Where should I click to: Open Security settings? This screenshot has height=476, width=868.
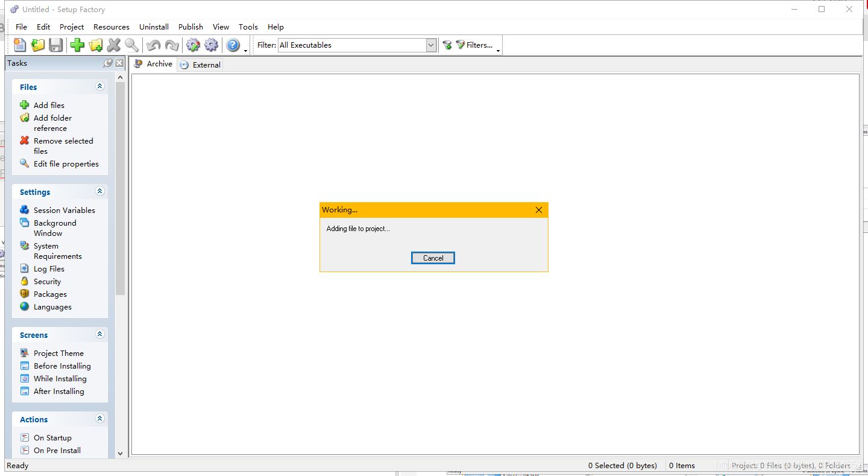47,281
